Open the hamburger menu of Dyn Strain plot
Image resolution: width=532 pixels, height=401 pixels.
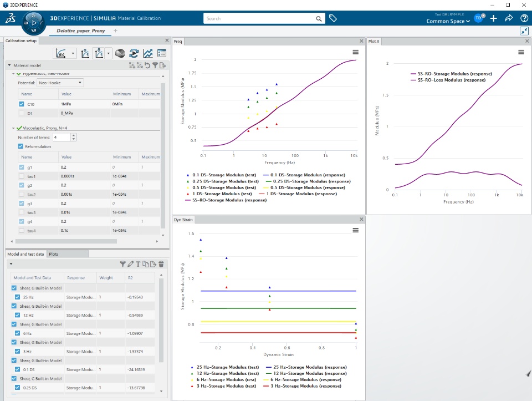[x=356, y=230]
